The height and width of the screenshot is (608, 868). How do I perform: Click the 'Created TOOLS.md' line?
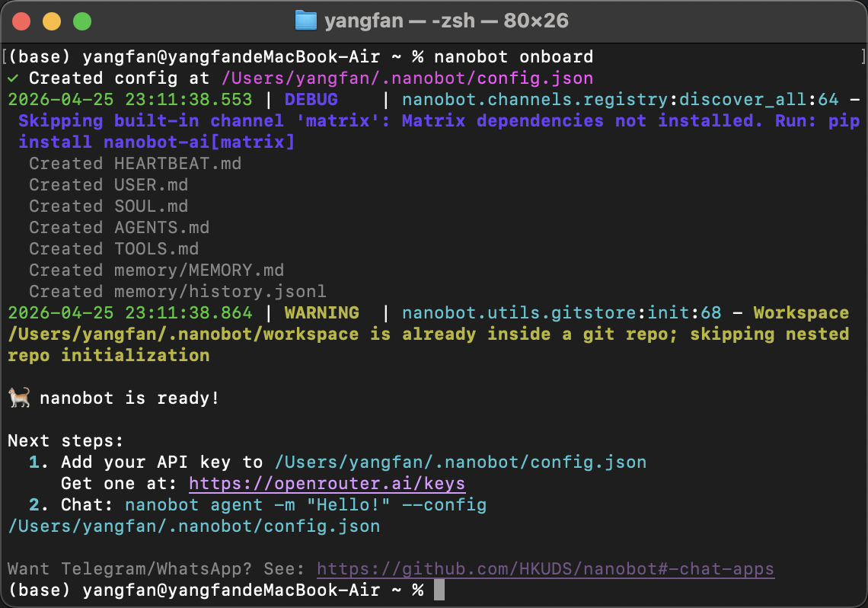(113, 248)
